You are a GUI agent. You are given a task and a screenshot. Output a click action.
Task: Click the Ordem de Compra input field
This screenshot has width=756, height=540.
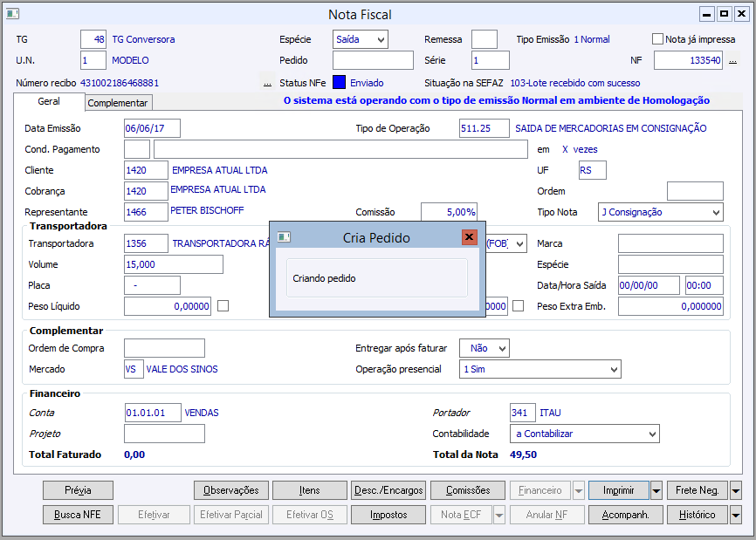pos(164,348)
